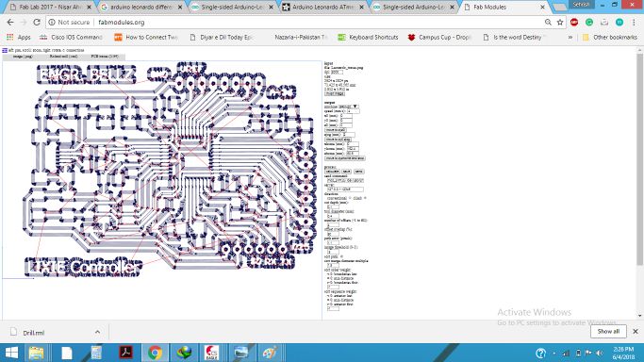Open the Drill.rml downloaded file
Image resolution: width=644 pixels, height=362 pixels.
[33, 333]
